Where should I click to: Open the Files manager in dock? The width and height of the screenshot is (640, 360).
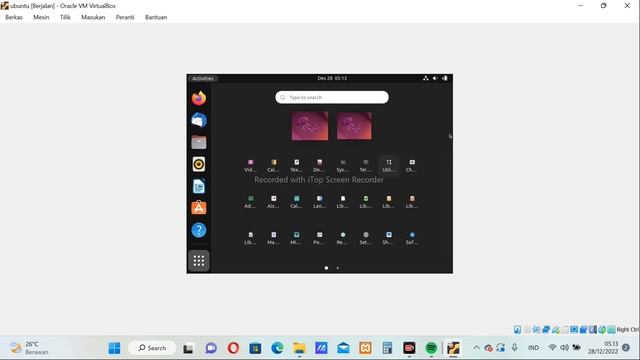[x=199, y=142]
